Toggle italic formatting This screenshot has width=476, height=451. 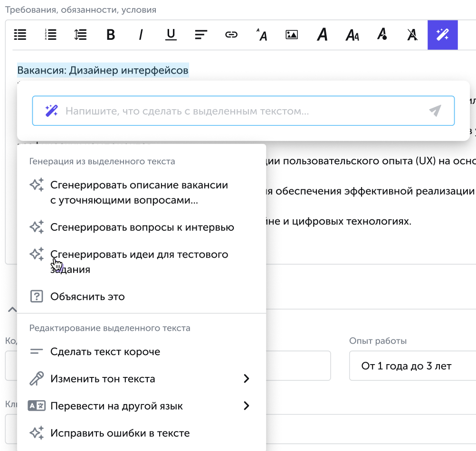[x=141, y=35]
